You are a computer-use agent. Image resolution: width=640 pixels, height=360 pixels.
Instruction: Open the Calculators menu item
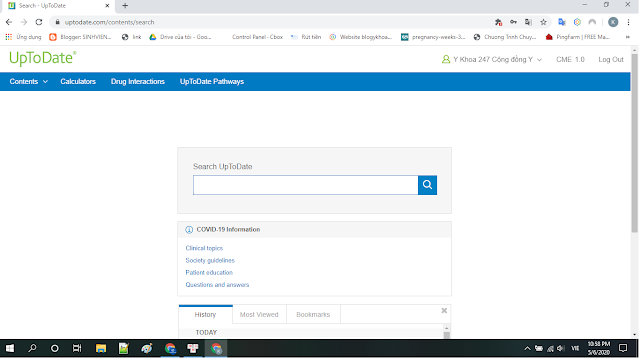78,82
